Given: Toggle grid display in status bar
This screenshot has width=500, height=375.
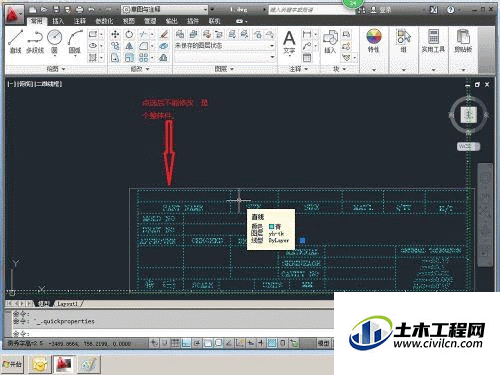Looking at the screenshot, I should (175, 343).
